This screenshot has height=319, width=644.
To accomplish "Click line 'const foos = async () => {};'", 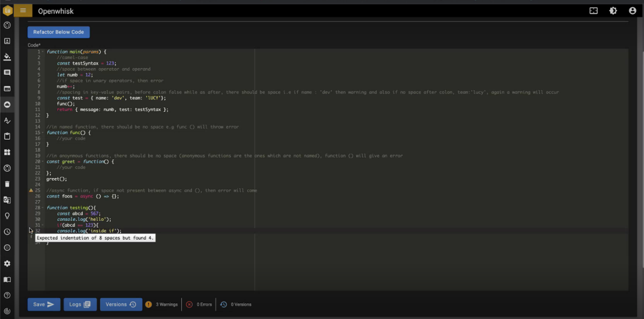I will (83, 196).
